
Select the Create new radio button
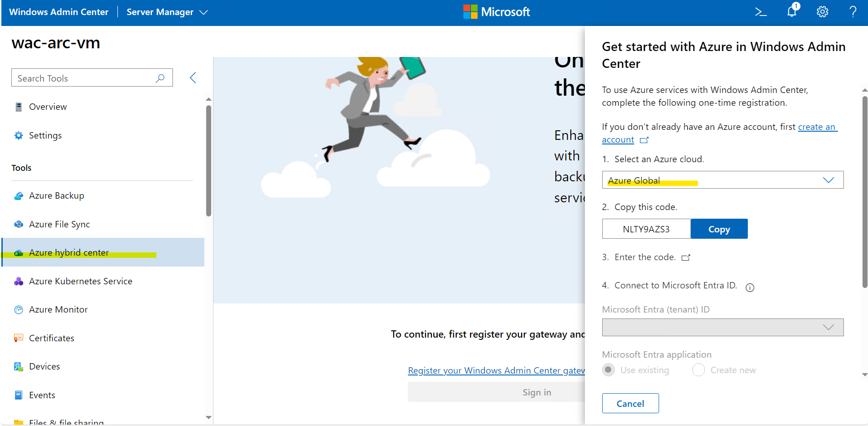tap(699, 370)
